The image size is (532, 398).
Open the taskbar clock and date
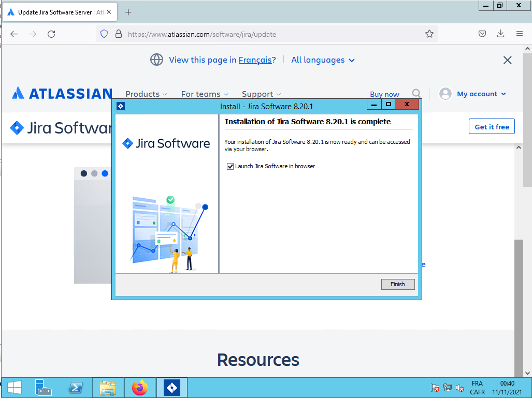[x=507, y=388]
